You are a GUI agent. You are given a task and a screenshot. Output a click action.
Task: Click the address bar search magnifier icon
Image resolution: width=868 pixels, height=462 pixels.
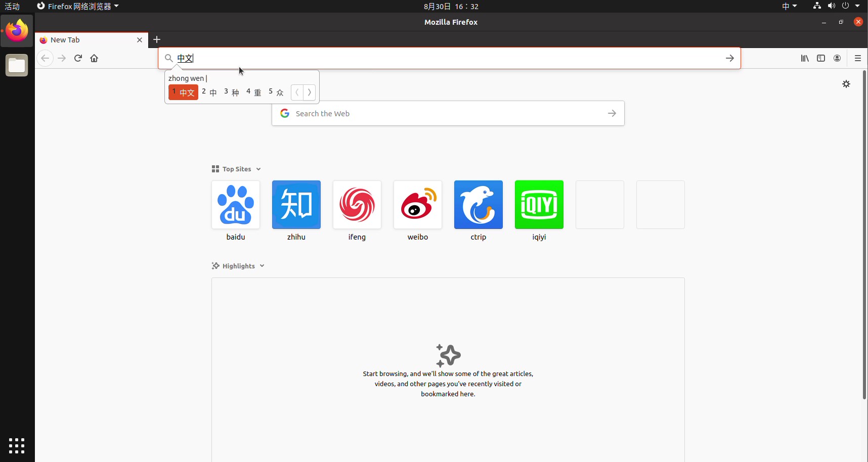169,58
